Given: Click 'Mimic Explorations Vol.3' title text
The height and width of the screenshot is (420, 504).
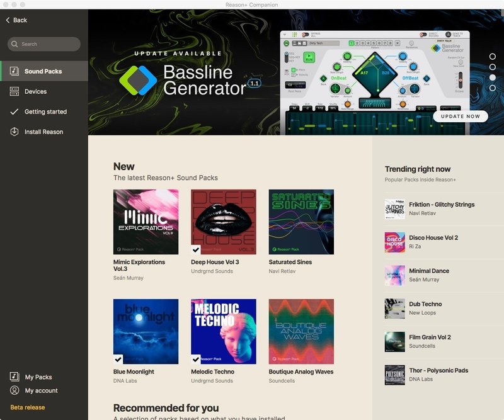Looking at the screenshot, I should click(x=139, y=265).
